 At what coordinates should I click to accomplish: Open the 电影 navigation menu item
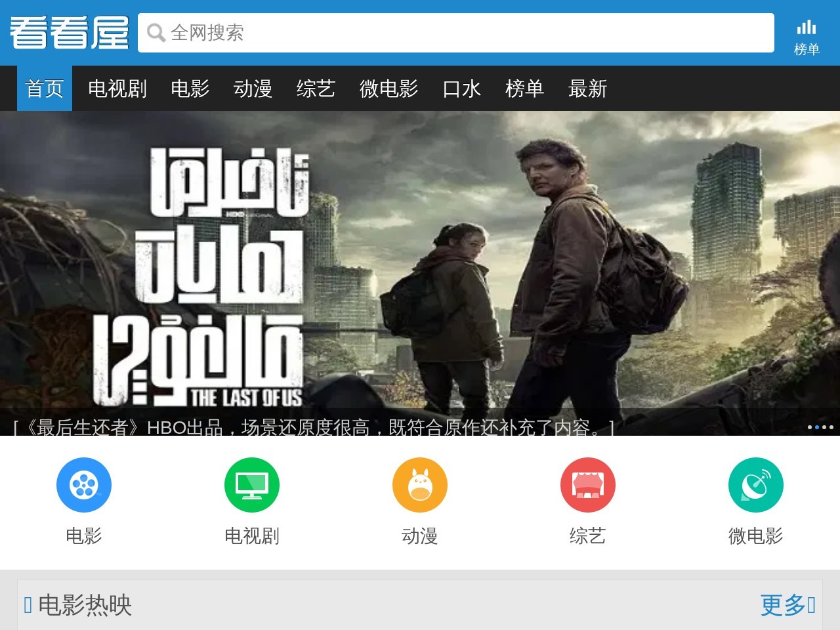pyautogui.click(x=190, y=89)
